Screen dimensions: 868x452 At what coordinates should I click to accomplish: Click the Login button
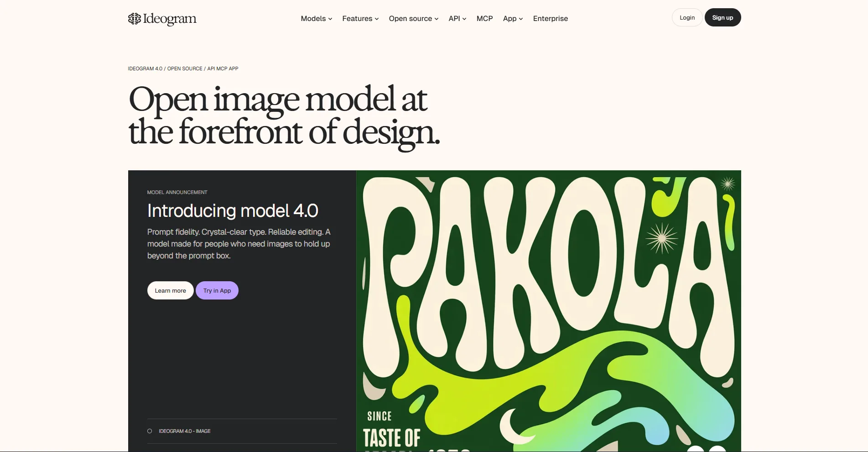687,17
